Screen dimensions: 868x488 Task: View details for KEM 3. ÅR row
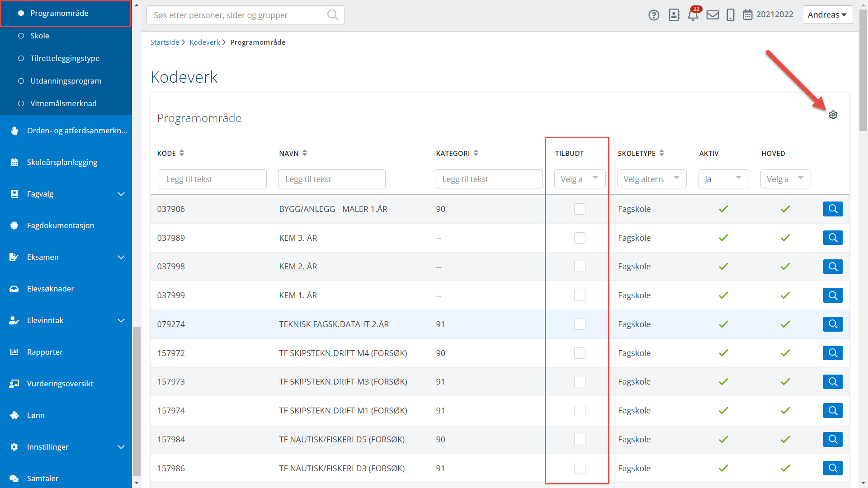pos(833,238)
